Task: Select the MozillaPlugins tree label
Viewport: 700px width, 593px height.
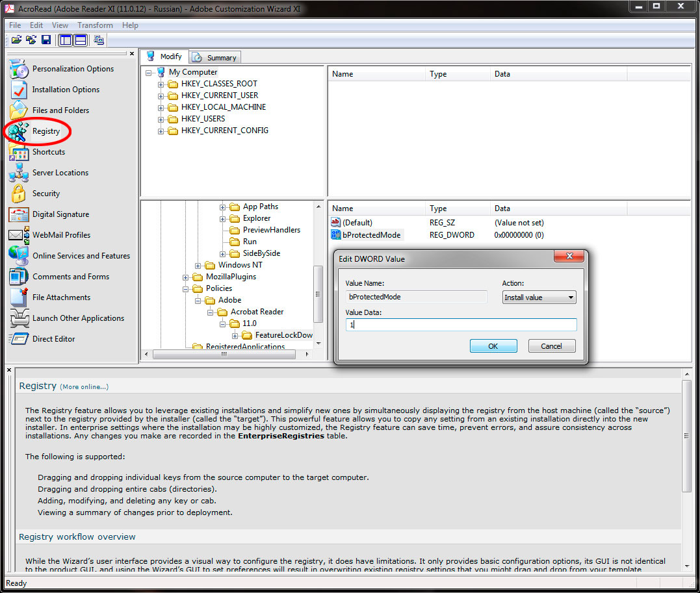Action: (x=231, y=277)
